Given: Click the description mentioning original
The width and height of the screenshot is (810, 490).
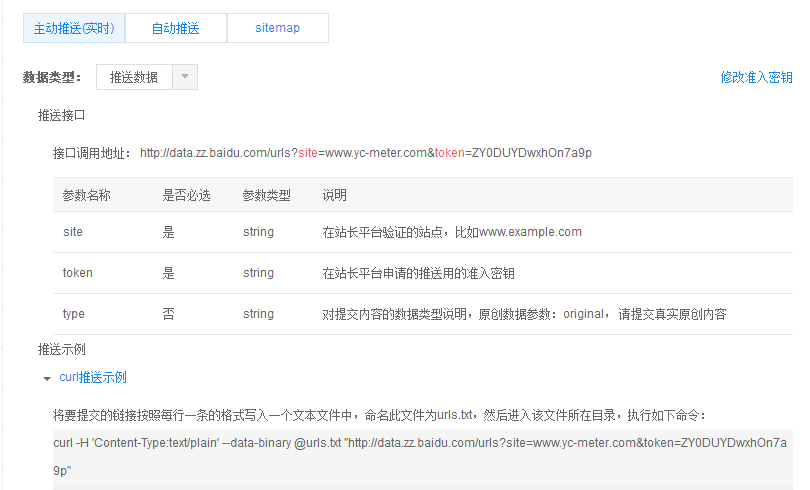Looking at the screenshot, I should [524, 314].
